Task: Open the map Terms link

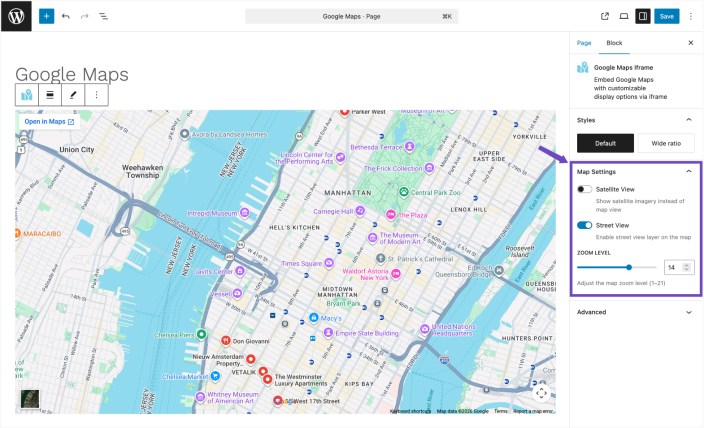Action: 501,411
